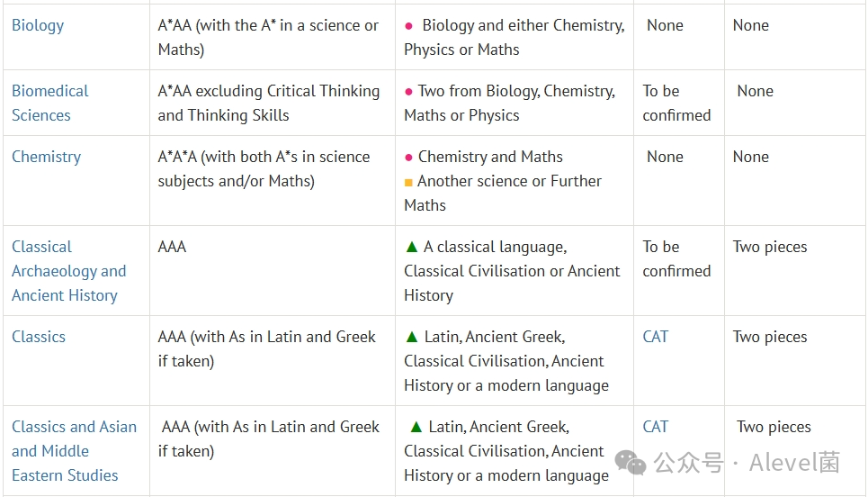
Task: Open the Biology course link
Action: pyautogui.click(x=38, y=25)
